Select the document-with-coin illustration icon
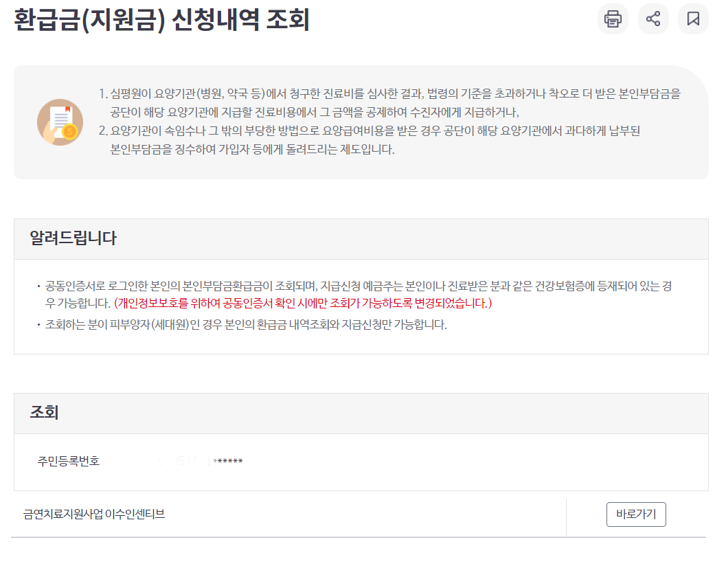This screenshot has height=588, width=715. [x=59, y=122]
